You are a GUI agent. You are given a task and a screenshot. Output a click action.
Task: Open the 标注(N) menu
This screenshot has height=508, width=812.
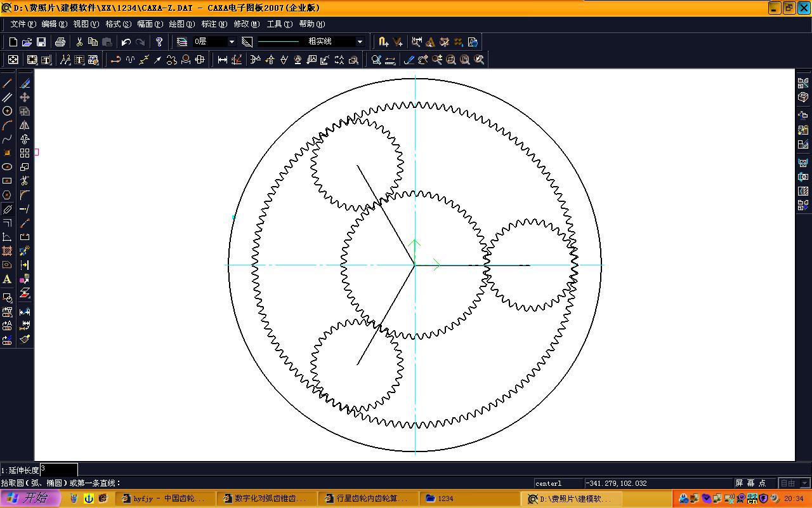point(214,24)
